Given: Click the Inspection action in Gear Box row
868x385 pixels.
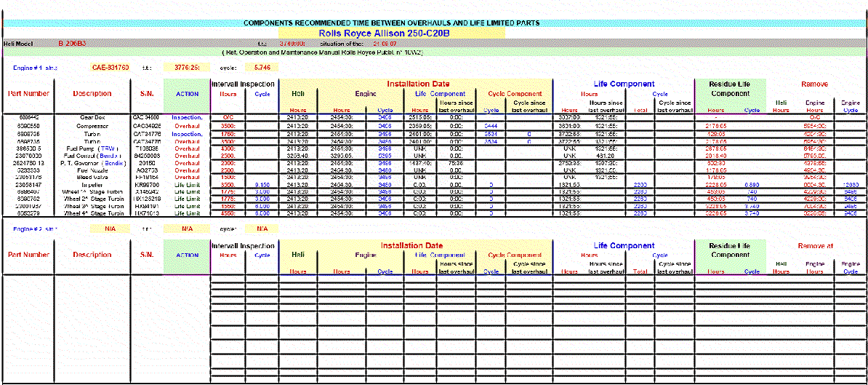Looking at the screenshot, I should [x=187, y=117].
